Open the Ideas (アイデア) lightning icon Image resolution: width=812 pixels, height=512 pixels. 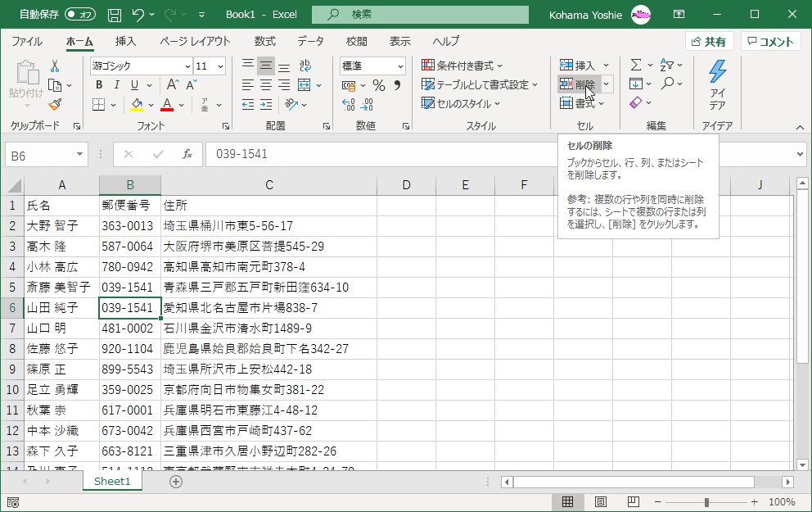coord(717,71)
